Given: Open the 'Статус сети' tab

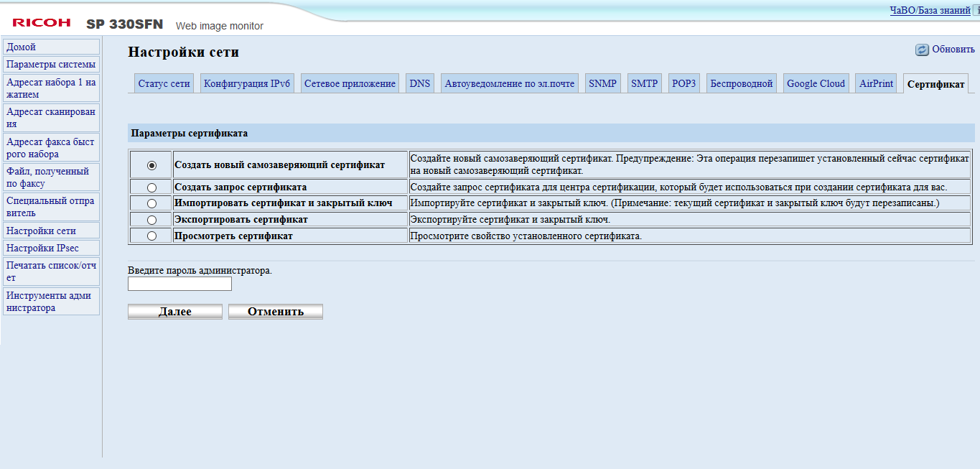Looking at the screenshot, I should [x=164, y=83].
